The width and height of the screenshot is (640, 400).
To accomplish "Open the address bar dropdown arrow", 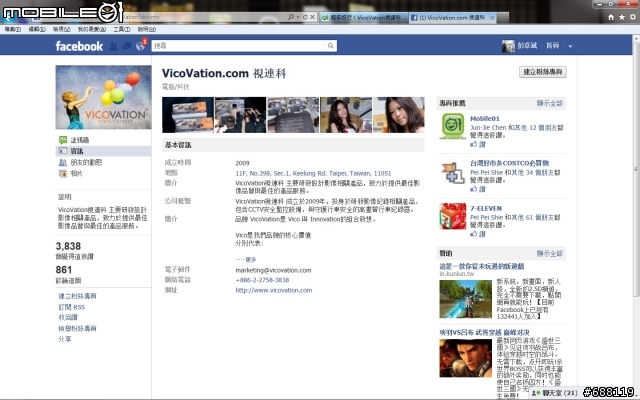I will [298, 17].
